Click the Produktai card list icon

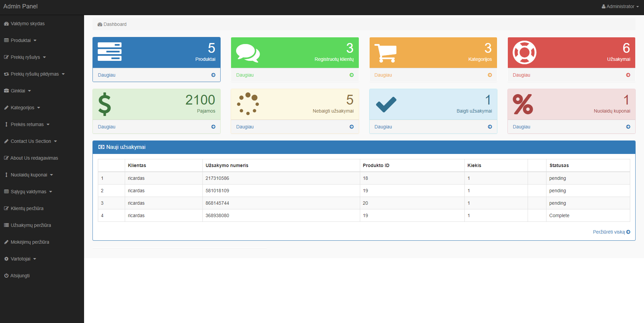click(110, 52)
